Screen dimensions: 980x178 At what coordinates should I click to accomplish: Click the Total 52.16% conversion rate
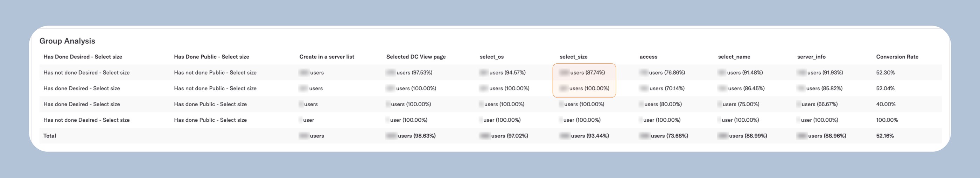885,136
